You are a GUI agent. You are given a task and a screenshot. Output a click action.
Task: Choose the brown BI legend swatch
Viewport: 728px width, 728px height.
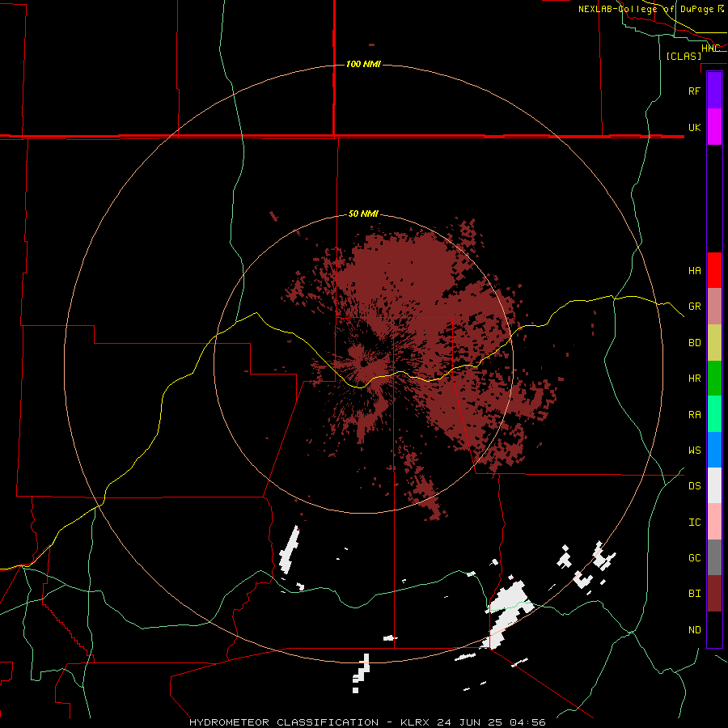[x=714, y=594]
